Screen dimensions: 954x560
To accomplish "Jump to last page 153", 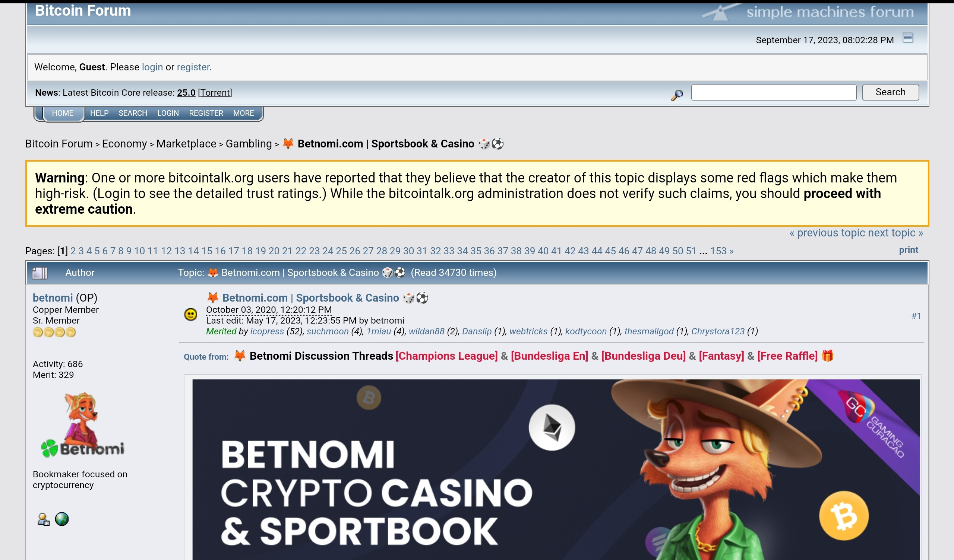I will pos(718,251).
